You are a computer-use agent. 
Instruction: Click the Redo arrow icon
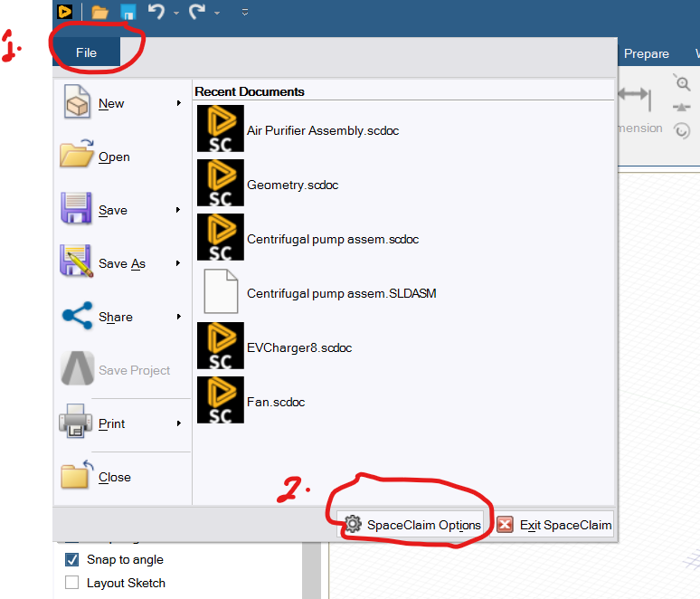197,12
